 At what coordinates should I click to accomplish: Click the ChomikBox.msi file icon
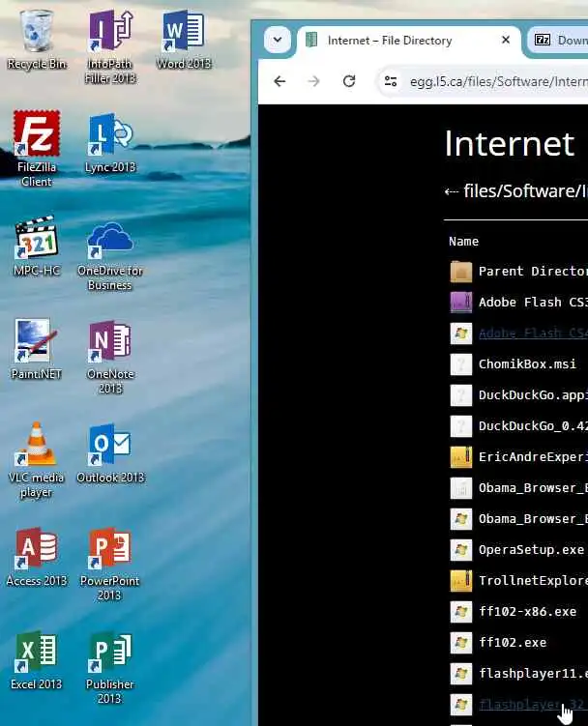tap(461, 364)
